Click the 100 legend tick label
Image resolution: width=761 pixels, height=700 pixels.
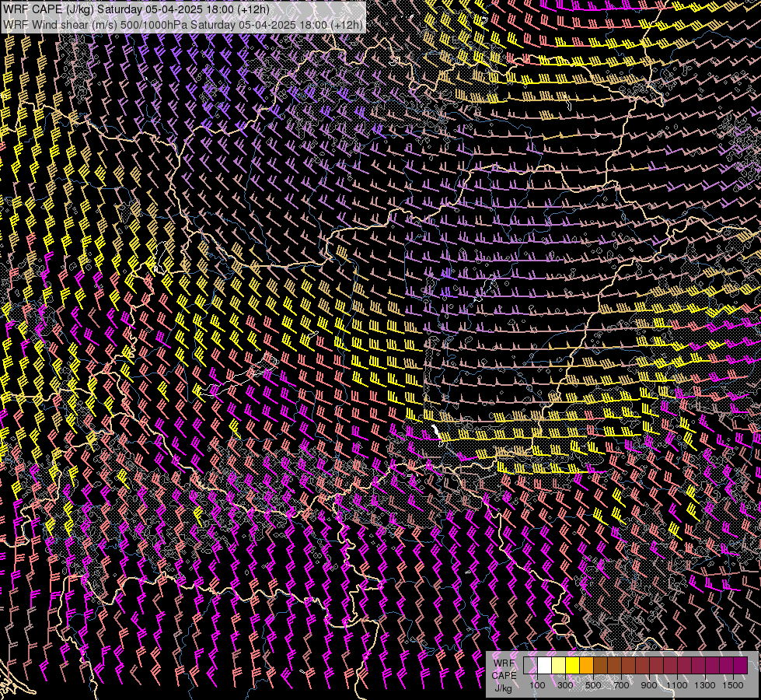(537, 685)
